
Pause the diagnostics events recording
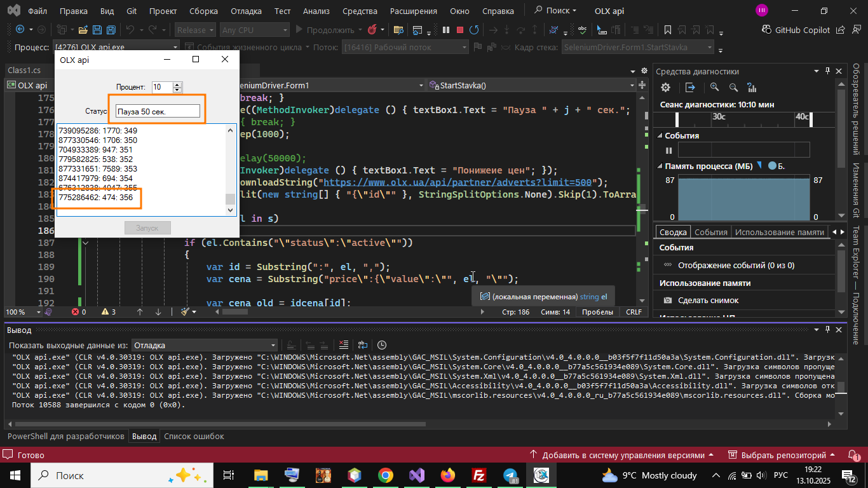click(x=668, y=150)
